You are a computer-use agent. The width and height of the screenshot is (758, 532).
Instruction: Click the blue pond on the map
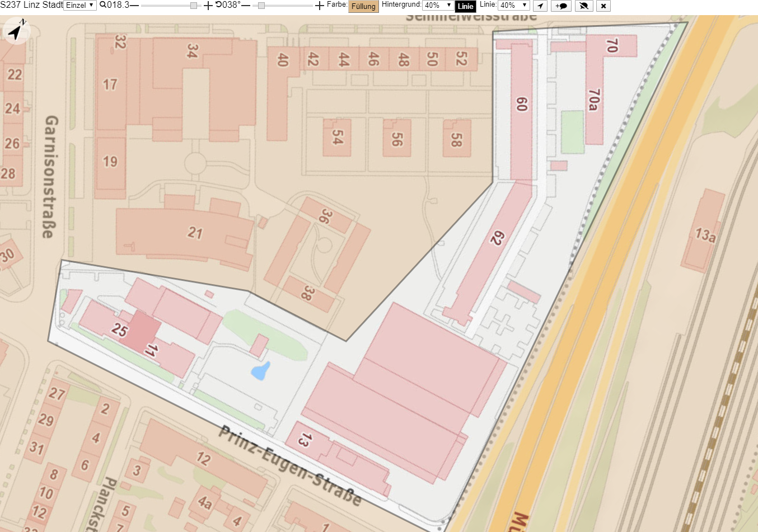coord(260,371)
